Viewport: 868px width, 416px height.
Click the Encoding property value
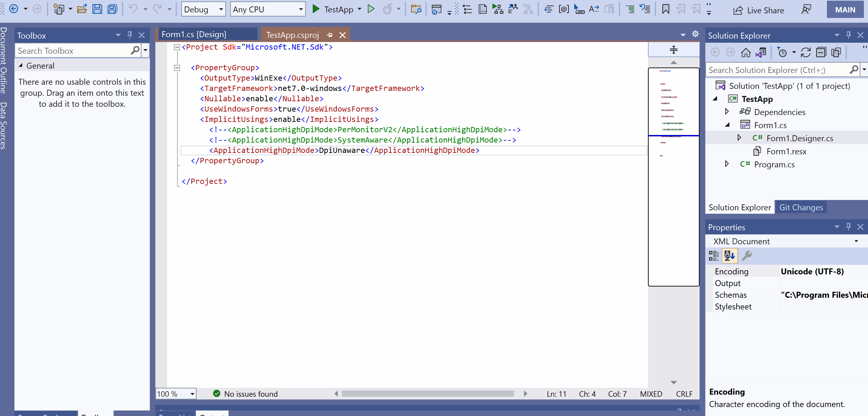(x=823, y=271)
